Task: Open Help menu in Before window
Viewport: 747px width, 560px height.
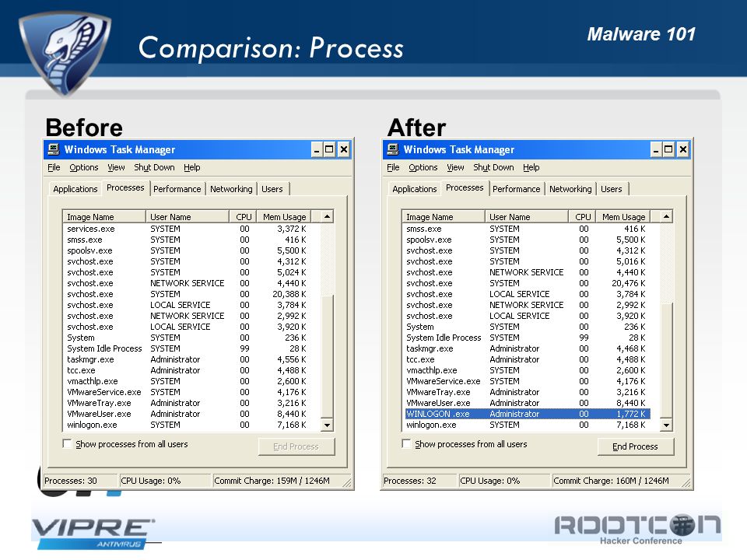Action: 192,167
